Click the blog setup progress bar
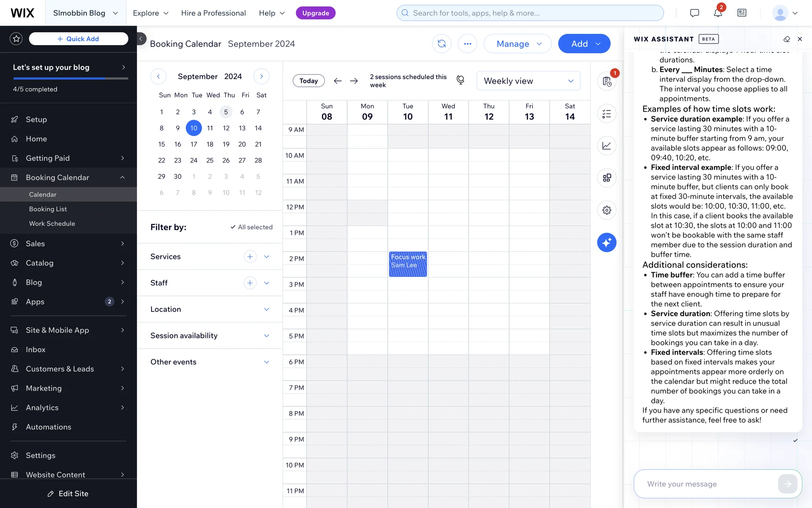 click(x=70, y=79)
